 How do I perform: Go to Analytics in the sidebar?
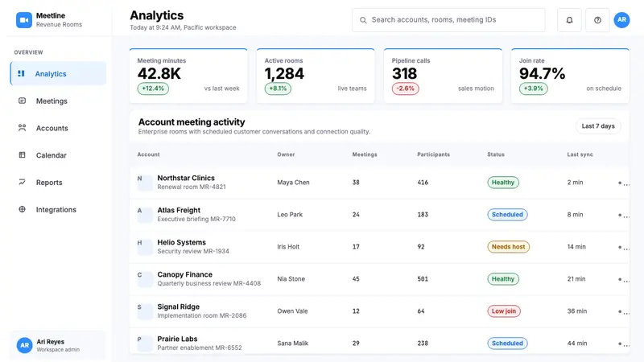click(58, 73)
